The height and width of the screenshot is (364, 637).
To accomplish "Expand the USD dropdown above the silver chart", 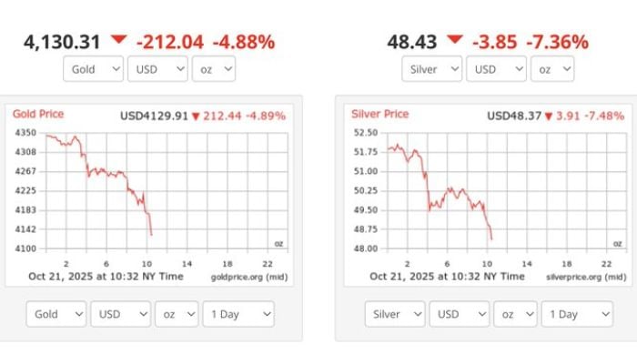I will coord(496,68).
